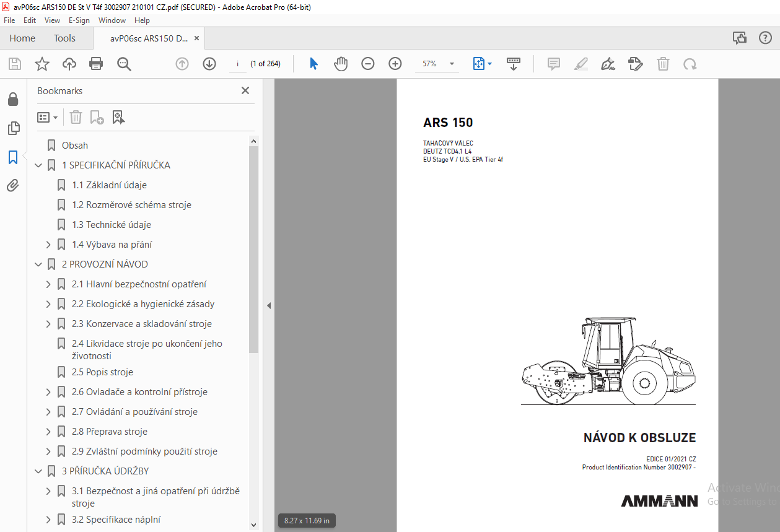Collapse 2 PROVOZNÍ NÁVOD bookmark
Screen dimensions: 780x532
click(38, 264)
